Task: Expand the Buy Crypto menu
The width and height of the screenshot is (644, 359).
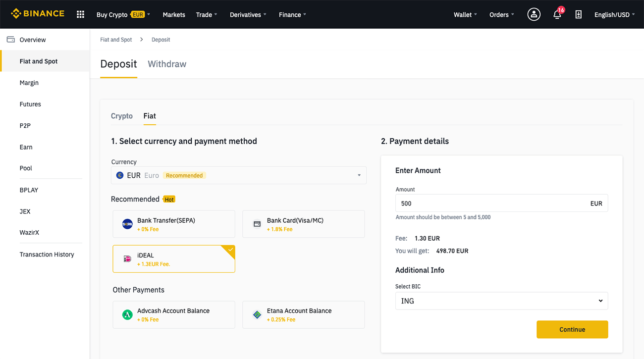Action: point(123,15)
